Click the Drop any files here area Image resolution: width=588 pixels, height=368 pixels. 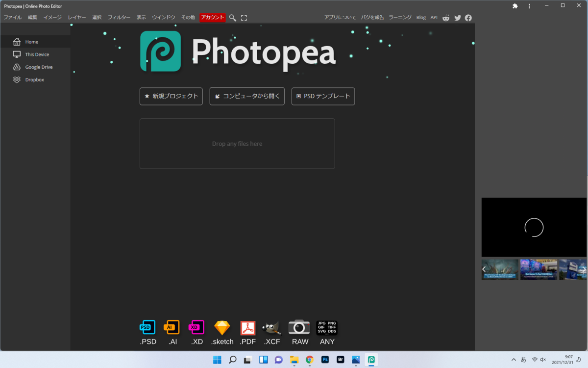pos(237,144)
